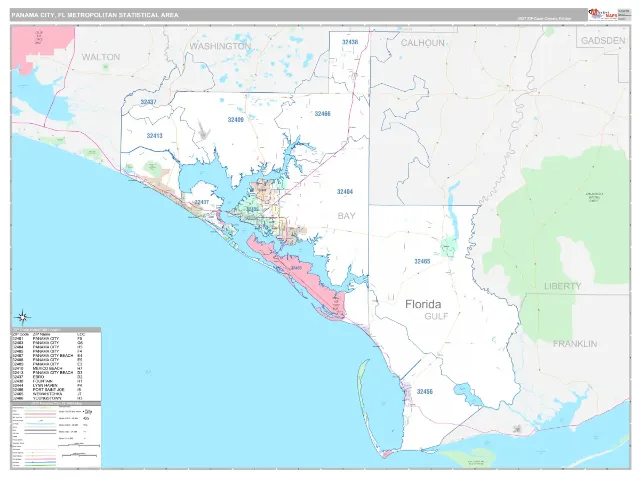Select the CALHOUN county label
Screen dimensions: 640x480
pyautogui.click(x=422, y=43)
